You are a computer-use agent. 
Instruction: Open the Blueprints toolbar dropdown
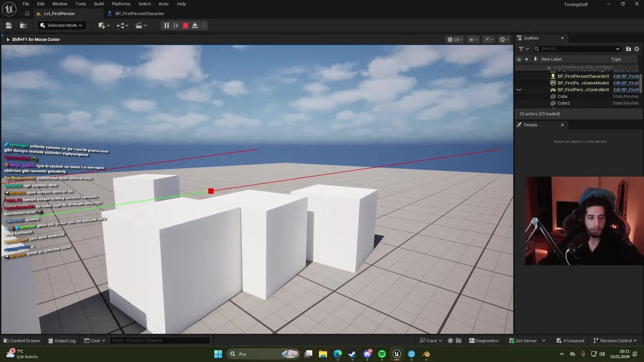122,26
